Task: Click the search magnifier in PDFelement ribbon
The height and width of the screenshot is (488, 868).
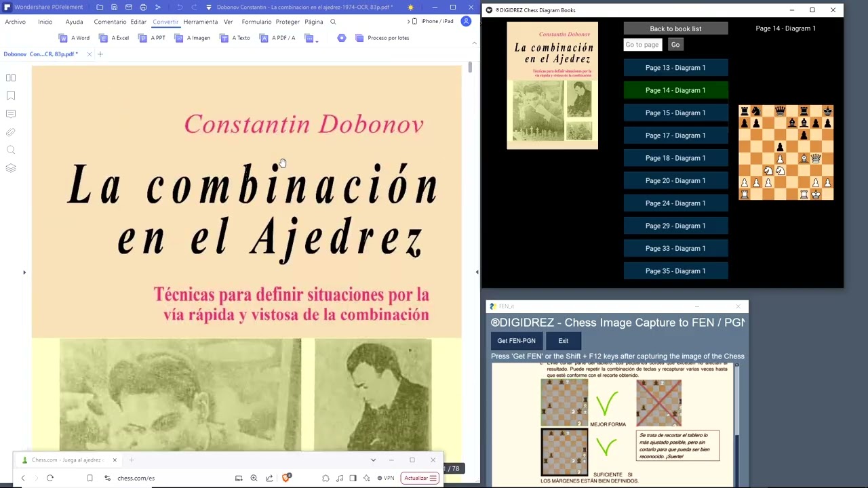Action: pos(333,22)
